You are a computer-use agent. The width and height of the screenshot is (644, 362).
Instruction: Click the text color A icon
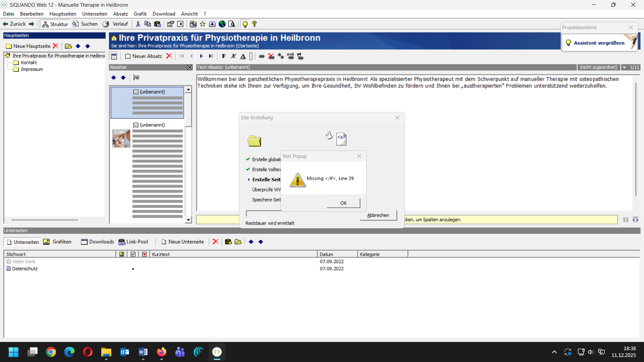(243, 56)
